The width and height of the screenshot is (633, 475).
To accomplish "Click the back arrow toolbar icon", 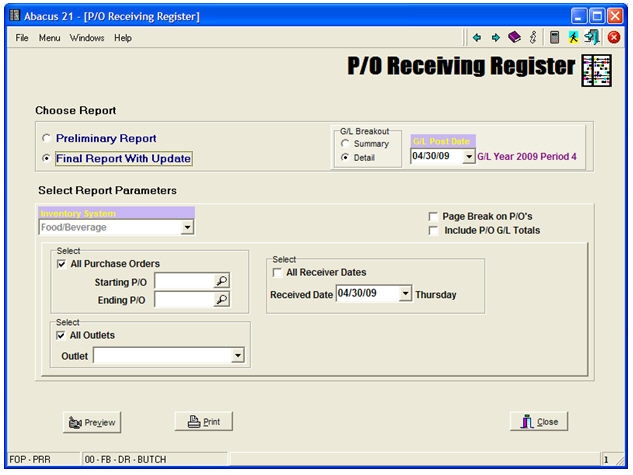I will click(x=477, y=38).
